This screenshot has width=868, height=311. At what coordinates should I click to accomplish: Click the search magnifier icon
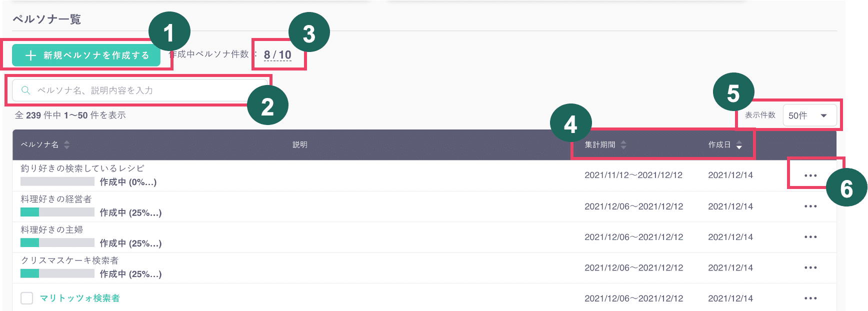click(x=25, y=90)
